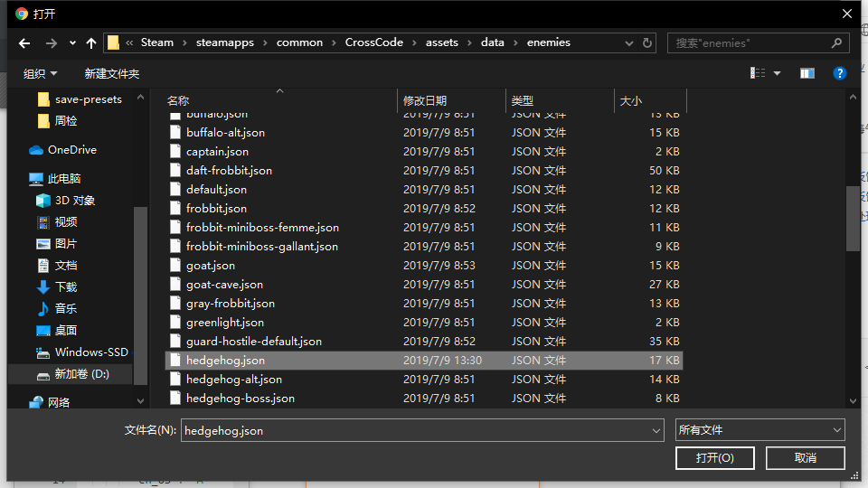Select daft-frobbit.json file
The image size is (868, 488).
pyautogui.click(x=424, y=171)
